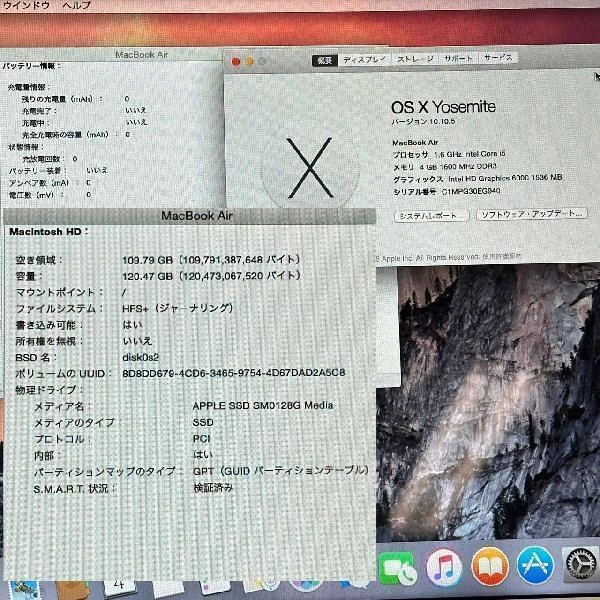Click the バッテリー情報 heading
600x600 pixels.
click(32, 66)
